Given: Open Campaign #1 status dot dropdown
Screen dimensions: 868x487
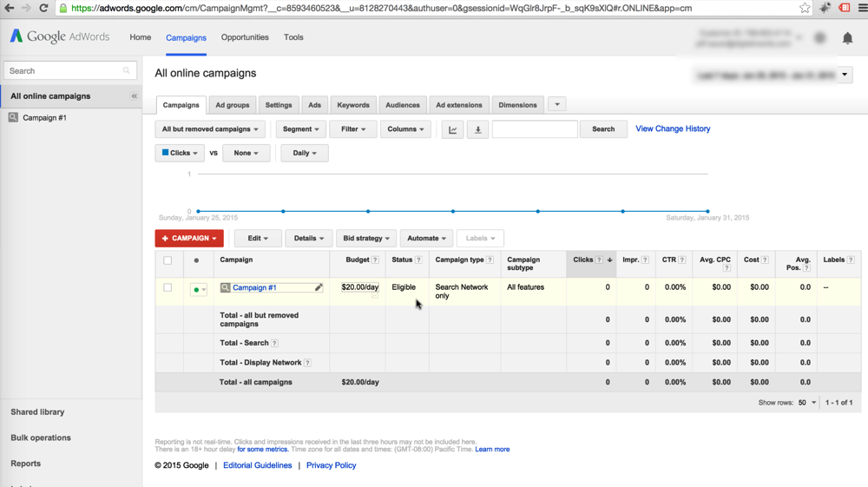Looking at the screenshot, I should [x=199, y=289].
